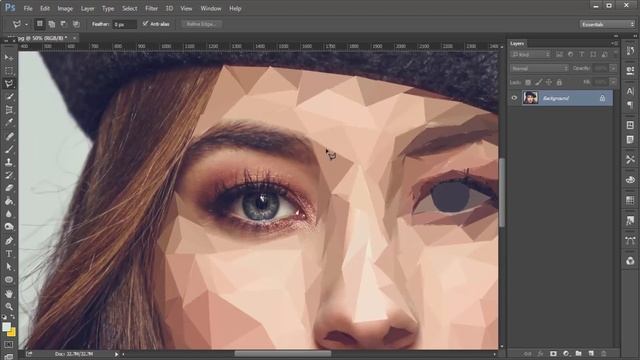
Task: Open the Opacity slider dropdown
Action: pos(613,69)
